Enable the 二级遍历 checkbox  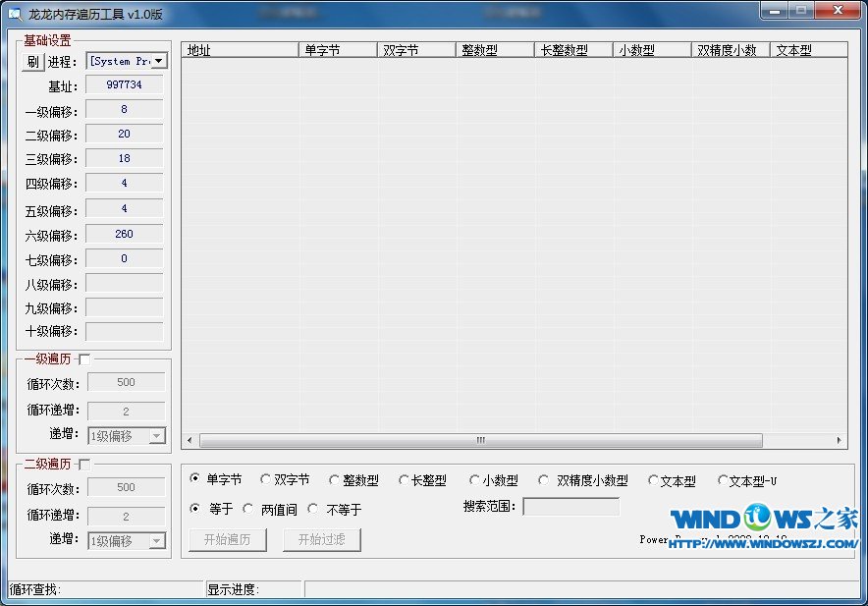(83, 465)
